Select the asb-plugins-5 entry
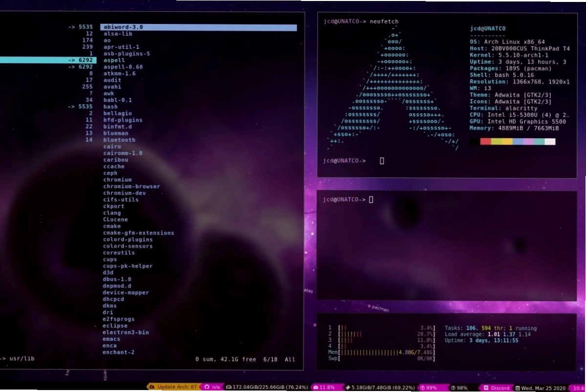 tap(127, 53)
